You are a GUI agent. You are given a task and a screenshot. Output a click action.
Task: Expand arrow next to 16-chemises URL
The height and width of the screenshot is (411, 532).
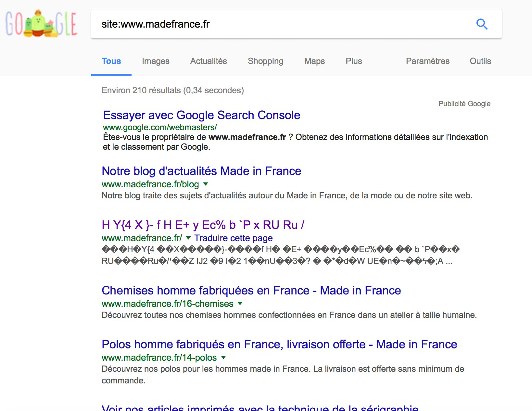pos(240,304)
